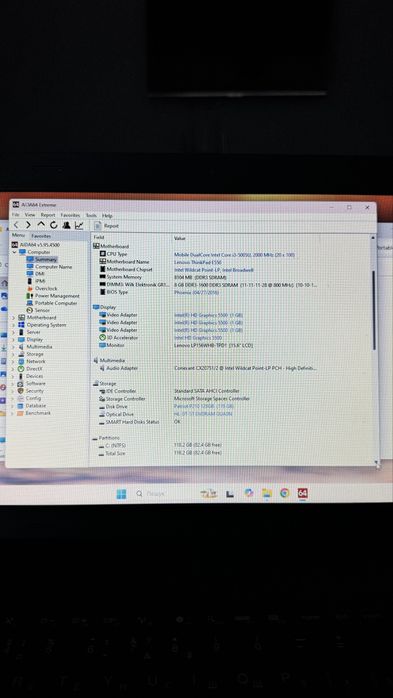The height and width of the screenshot is (698, 393).
Task: Open the user profile toolbar icon
Action: point(66,225)
